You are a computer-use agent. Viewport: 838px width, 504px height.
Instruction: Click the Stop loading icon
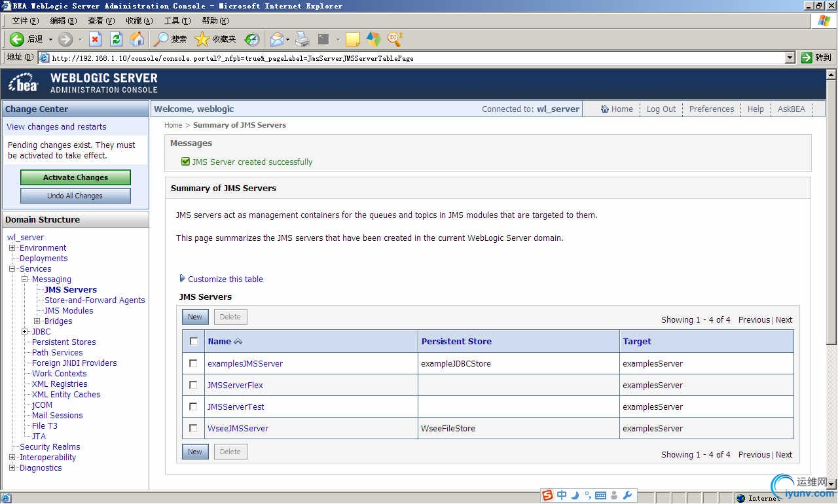(x=96, y=39)
